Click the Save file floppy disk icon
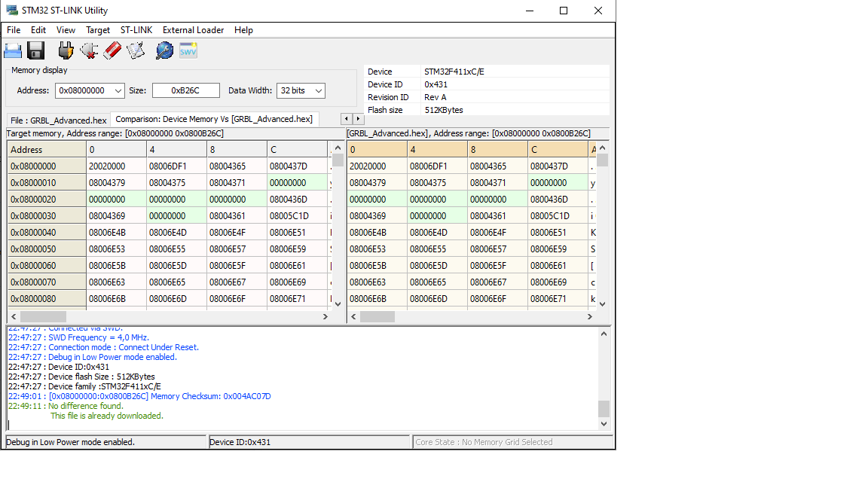 [36, 51]
